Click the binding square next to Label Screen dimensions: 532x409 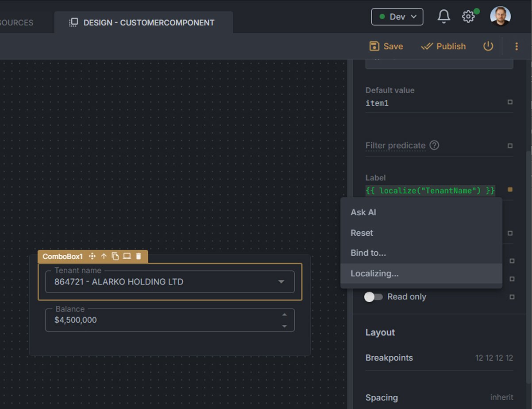(510, 190)
